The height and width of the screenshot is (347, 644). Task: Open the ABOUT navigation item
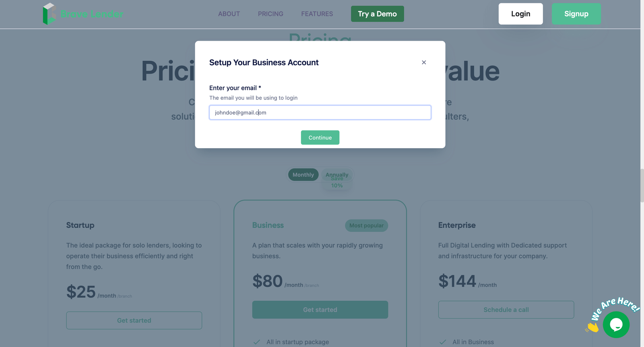[x=229, y=14]
